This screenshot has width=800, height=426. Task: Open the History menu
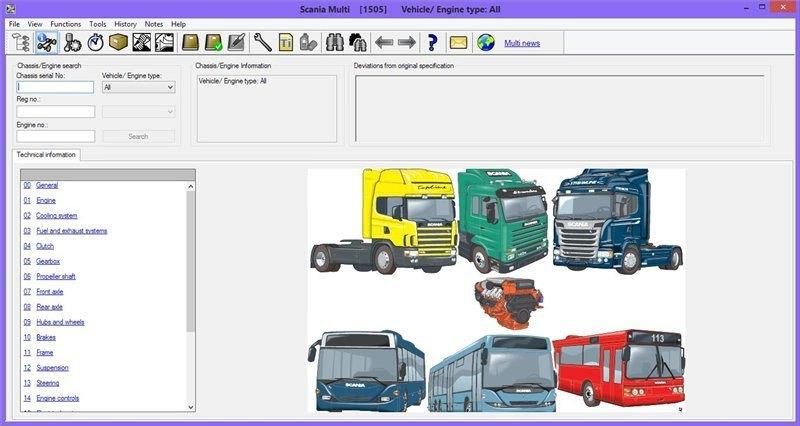126,24
